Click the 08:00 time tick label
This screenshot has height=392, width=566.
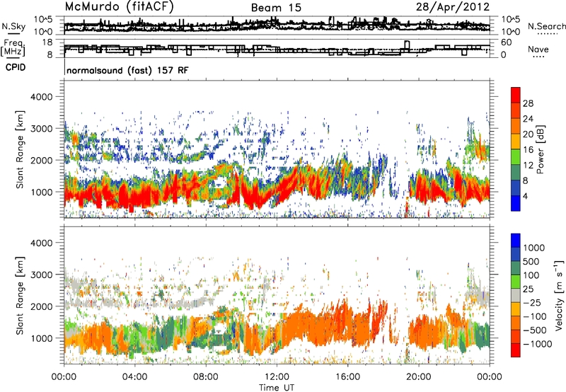pyautogui.click(x=206, y=377)
